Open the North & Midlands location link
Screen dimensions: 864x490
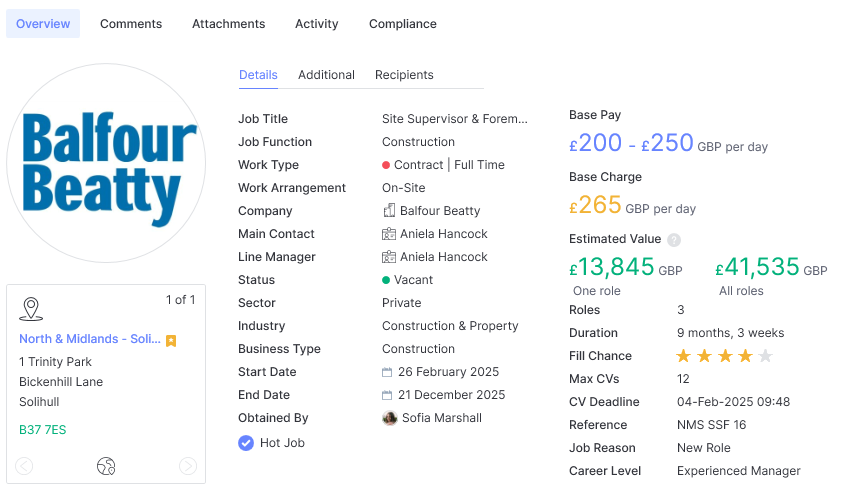click(90, 339)
